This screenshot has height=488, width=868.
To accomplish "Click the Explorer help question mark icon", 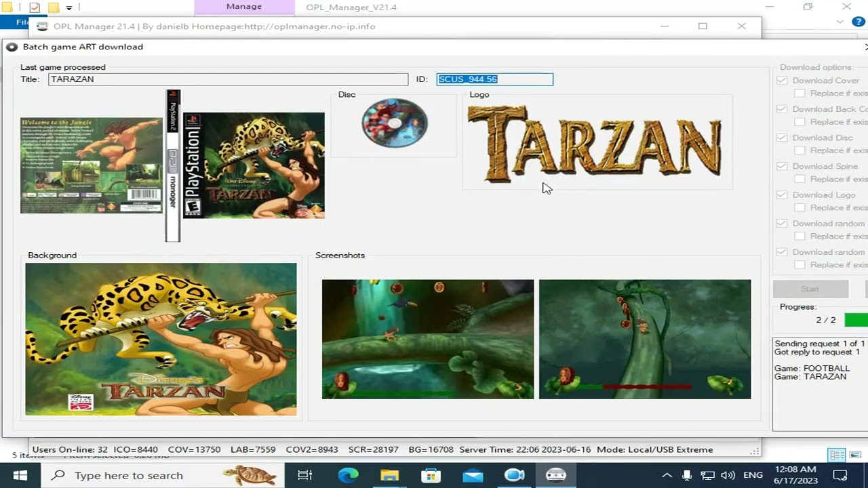I will pos(859,22).
